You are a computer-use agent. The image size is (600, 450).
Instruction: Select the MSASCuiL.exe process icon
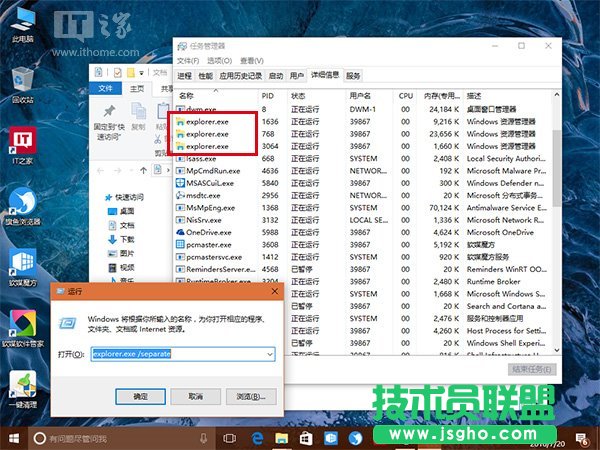180,183
